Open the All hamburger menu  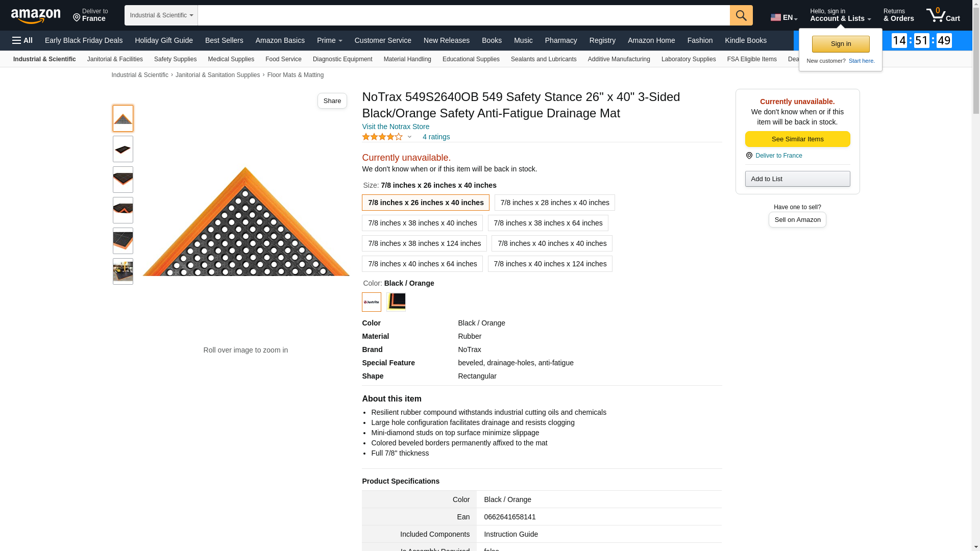point(22,40)
